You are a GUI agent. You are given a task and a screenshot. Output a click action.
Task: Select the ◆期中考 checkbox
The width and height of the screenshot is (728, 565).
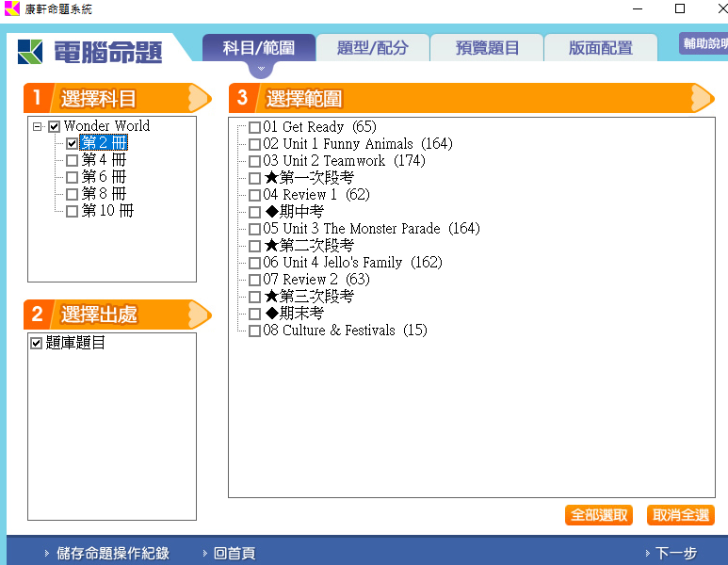click(254, 212)
